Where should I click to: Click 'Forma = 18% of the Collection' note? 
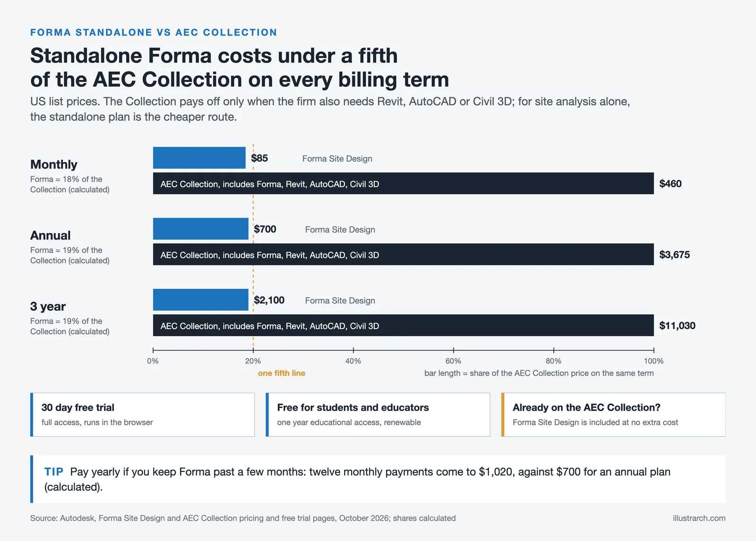coord(70,184)
